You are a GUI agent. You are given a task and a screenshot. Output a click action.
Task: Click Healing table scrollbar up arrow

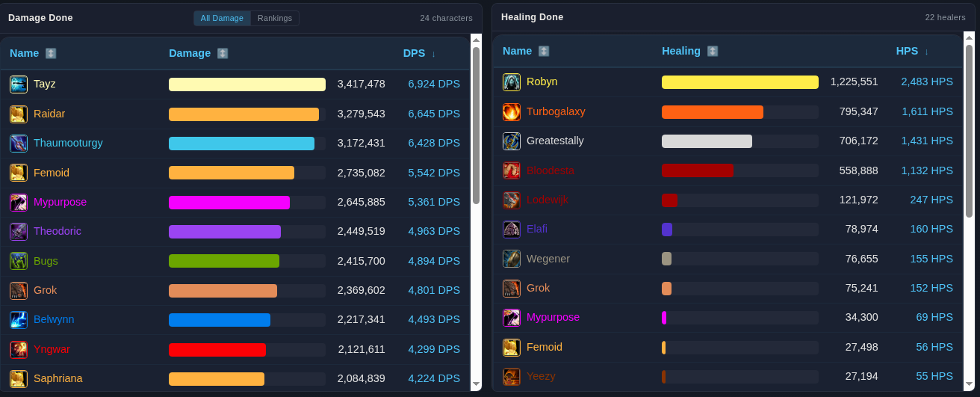[969, 37]
